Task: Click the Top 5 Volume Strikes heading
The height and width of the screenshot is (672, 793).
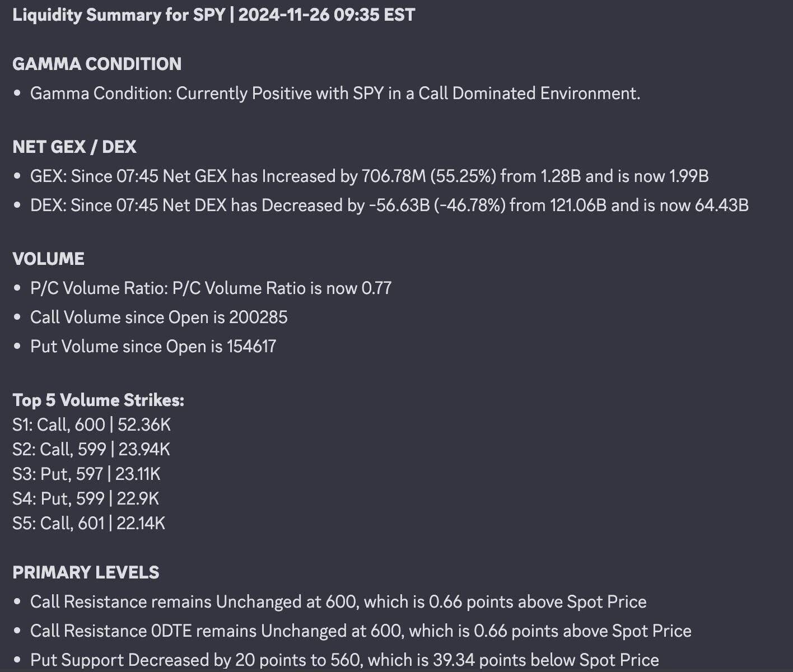Action: click(x=98, y=400)
